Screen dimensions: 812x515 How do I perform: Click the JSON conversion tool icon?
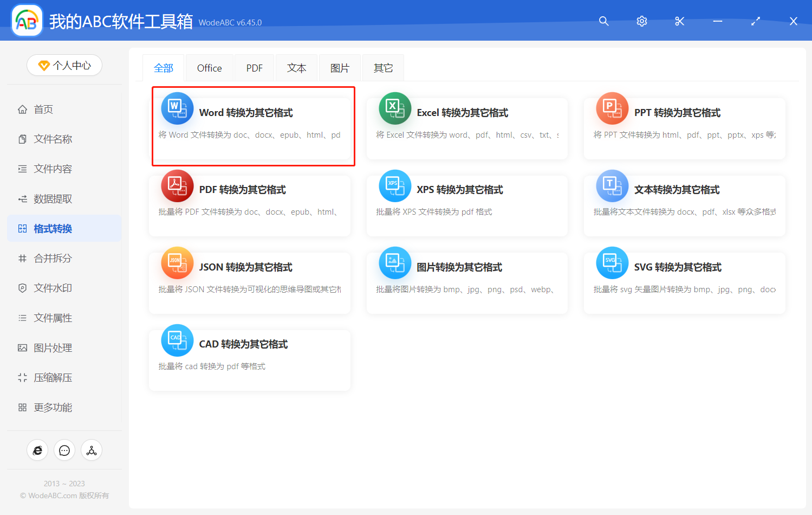coord(177,262)
